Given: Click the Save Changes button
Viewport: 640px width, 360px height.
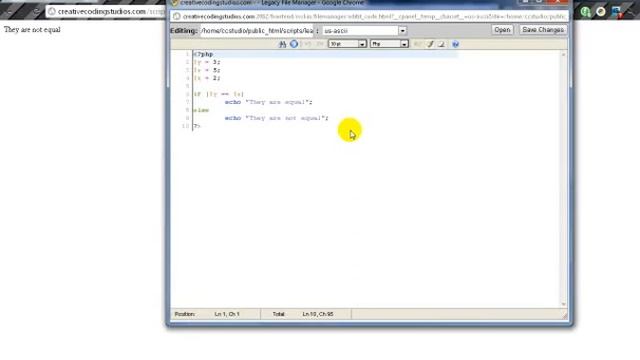Looking at the screenshot, I should [x=543, y=30].
